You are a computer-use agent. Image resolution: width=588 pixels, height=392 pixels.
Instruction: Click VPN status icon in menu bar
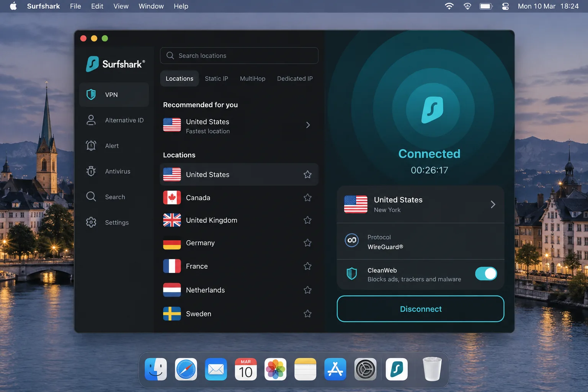[x=467, y=6]
